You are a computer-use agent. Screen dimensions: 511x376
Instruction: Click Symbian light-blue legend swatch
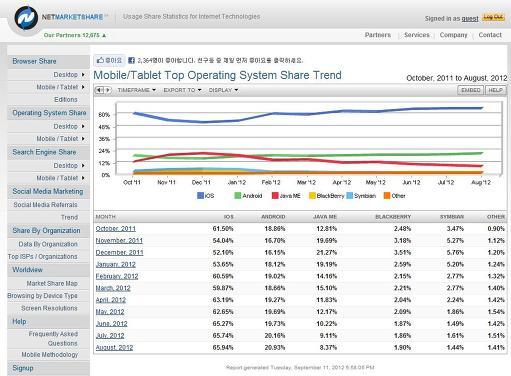pos(350,196)
